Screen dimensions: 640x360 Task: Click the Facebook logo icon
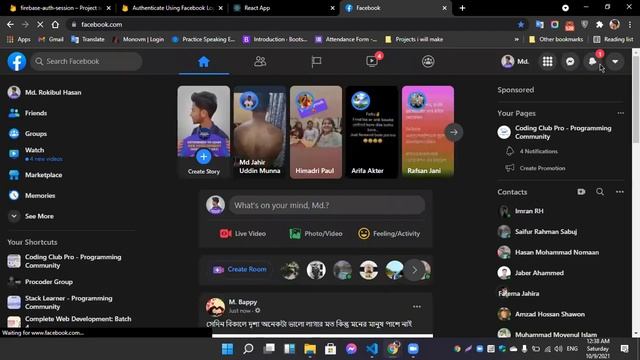point(17,62)
